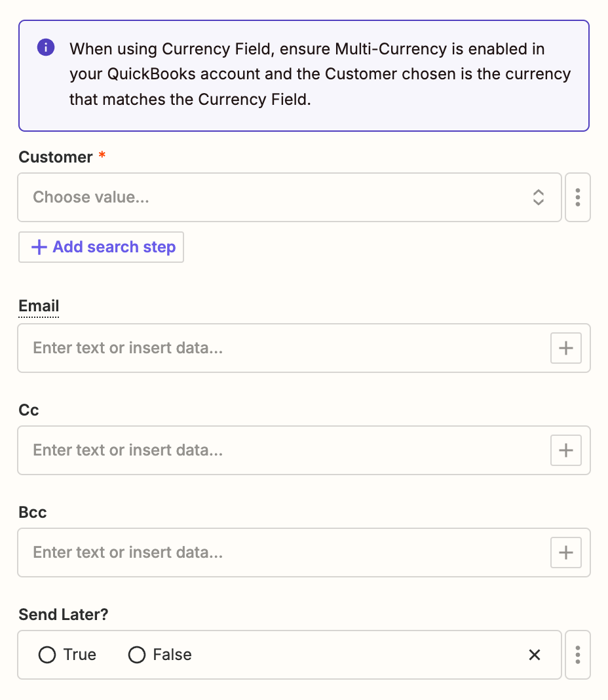The height and width of the screenshot is (700, 608).
Task: Click the Bcc field label
Action: [33, 513]
